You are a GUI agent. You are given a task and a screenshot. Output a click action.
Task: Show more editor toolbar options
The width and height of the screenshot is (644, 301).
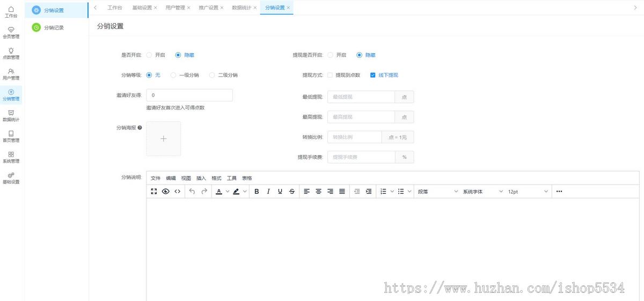pos(559,192)
